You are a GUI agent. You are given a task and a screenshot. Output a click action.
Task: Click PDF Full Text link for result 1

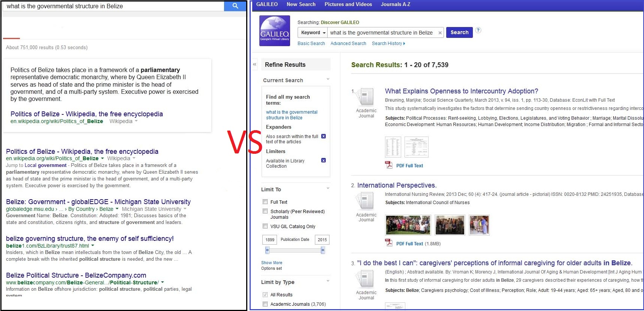point(409,166)
